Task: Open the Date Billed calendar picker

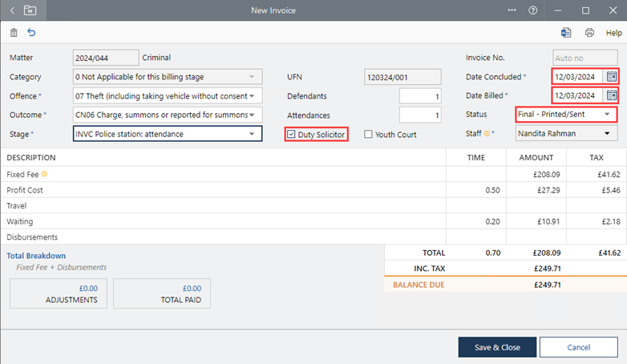Action: pyautogui.click(x=612, y=95)
